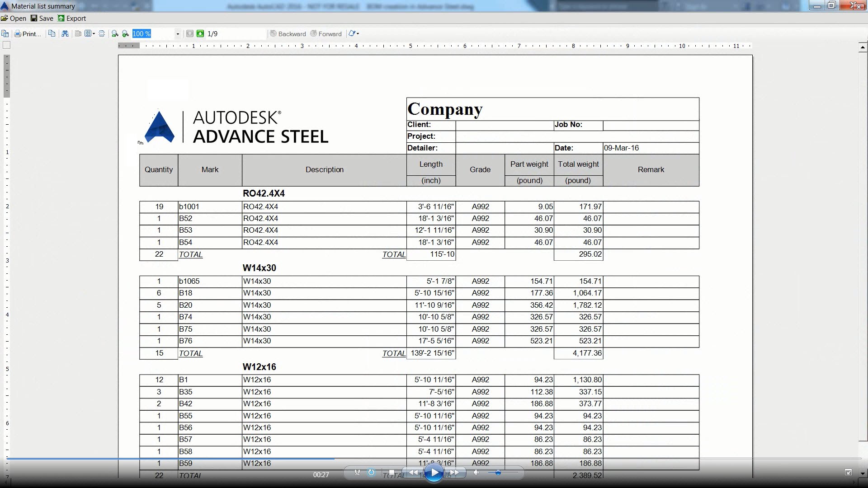Expand the page layout view dropdown arrow
The width and height of the screenshot is (868, 488).
(94, 33)
